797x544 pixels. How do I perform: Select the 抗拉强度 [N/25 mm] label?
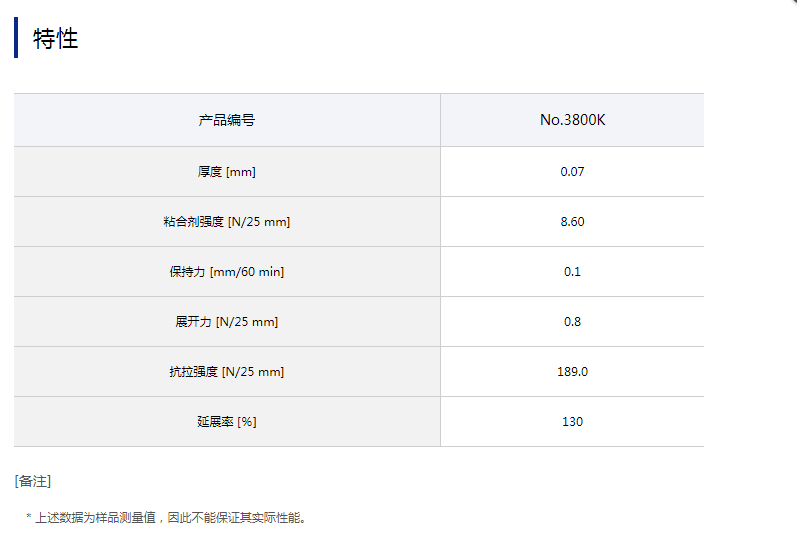(x=227, y=372)
